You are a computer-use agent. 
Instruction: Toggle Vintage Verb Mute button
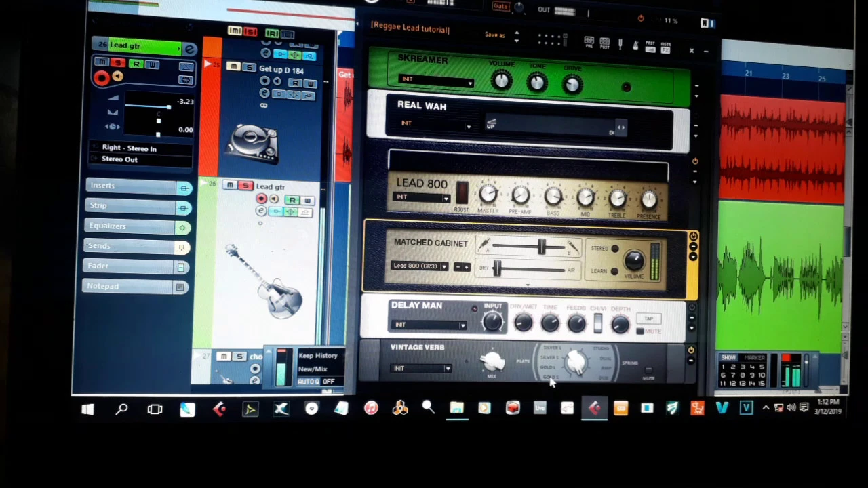648,371
